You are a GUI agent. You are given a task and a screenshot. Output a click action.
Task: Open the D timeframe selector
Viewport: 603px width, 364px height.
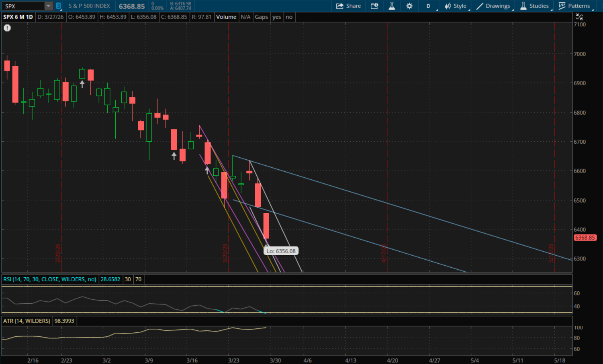pyautogui.click(x=428, y=6)
